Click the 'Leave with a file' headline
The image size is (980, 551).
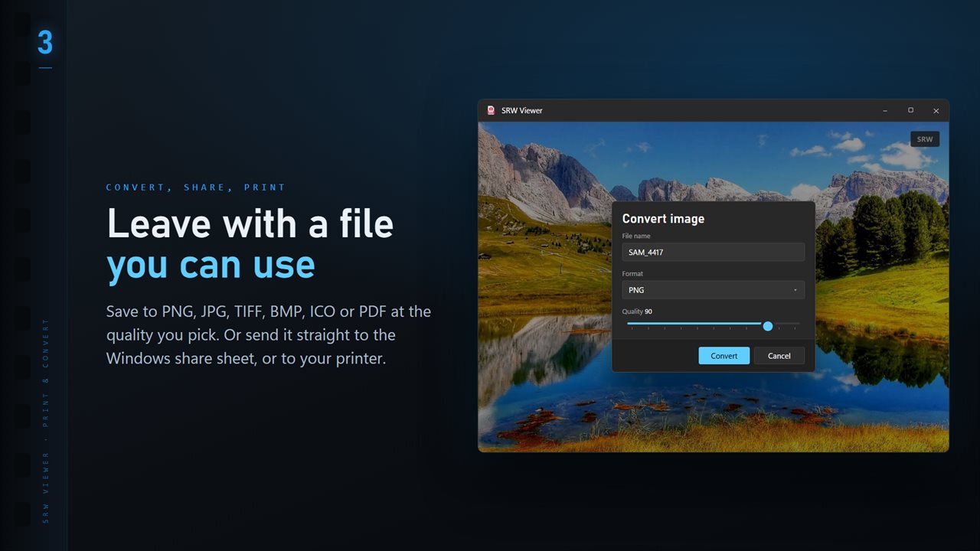click(250, 223)
